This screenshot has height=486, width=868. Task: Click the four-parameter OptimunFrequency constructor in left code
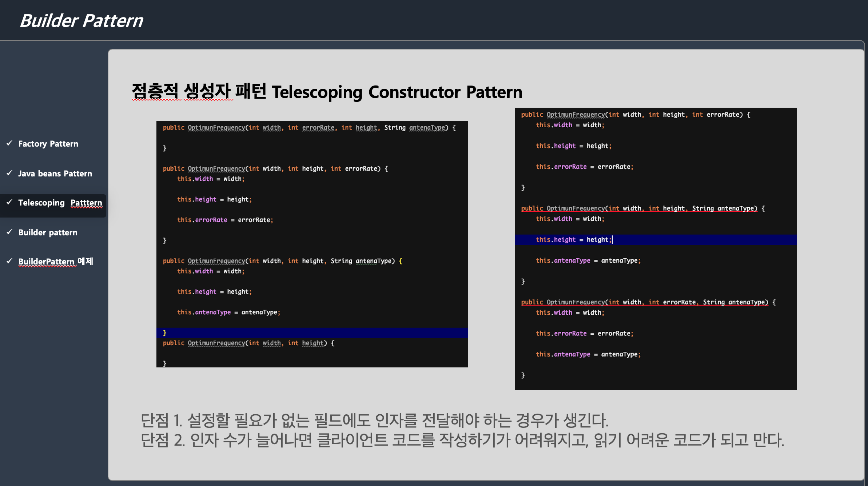coord(309,128)
